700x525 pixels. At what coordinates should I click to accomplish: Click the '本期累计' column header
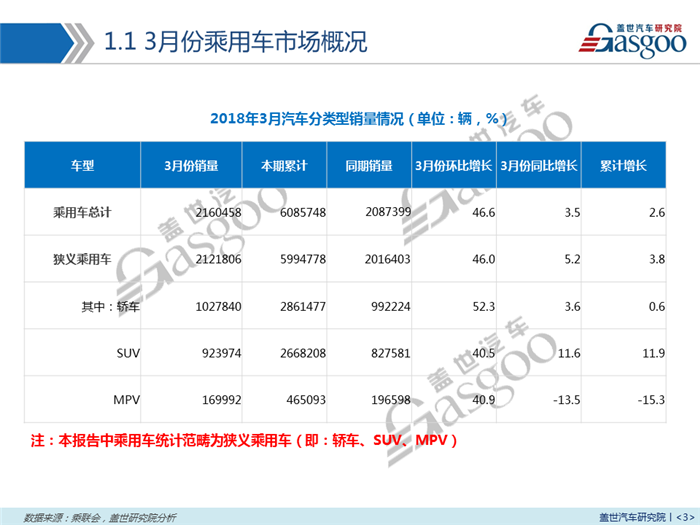click(284, 166)
